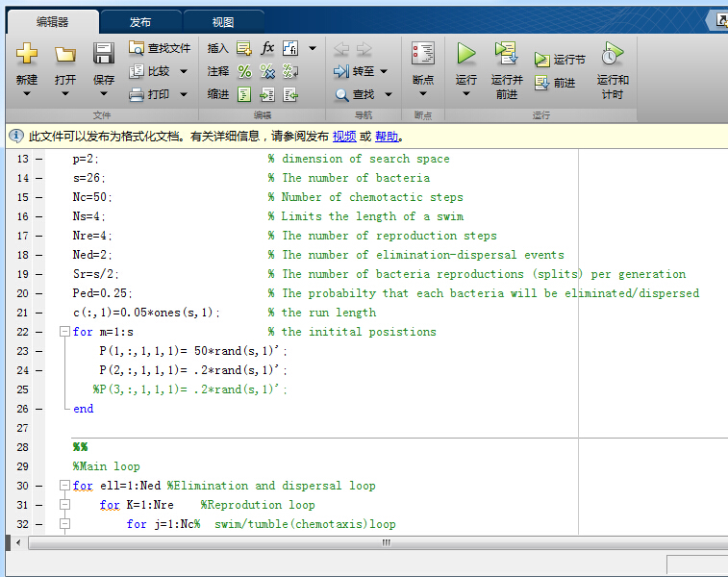The image size is (728, 577).
Task: Set breakpoint on line 18 dash
Action: pos(39,255)
